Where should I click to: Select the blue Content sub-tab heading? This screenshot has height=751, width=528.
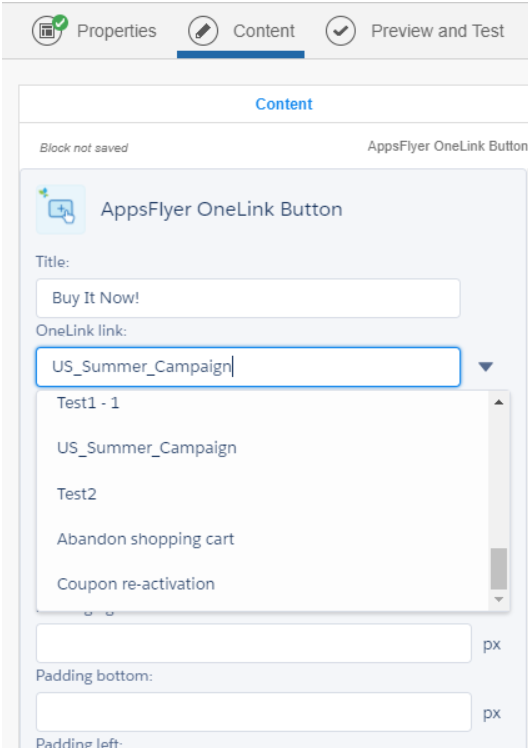pos(284,104)
